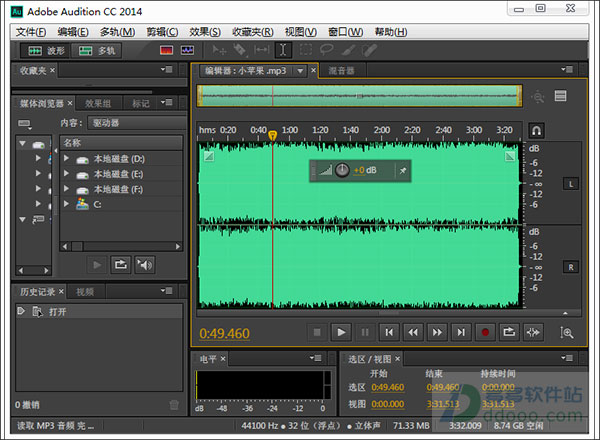Image resolution: width=600 pixels, height=440 pixels.
Task: Click the navigator zoom-out-full icon
Action: click(538, 96)
